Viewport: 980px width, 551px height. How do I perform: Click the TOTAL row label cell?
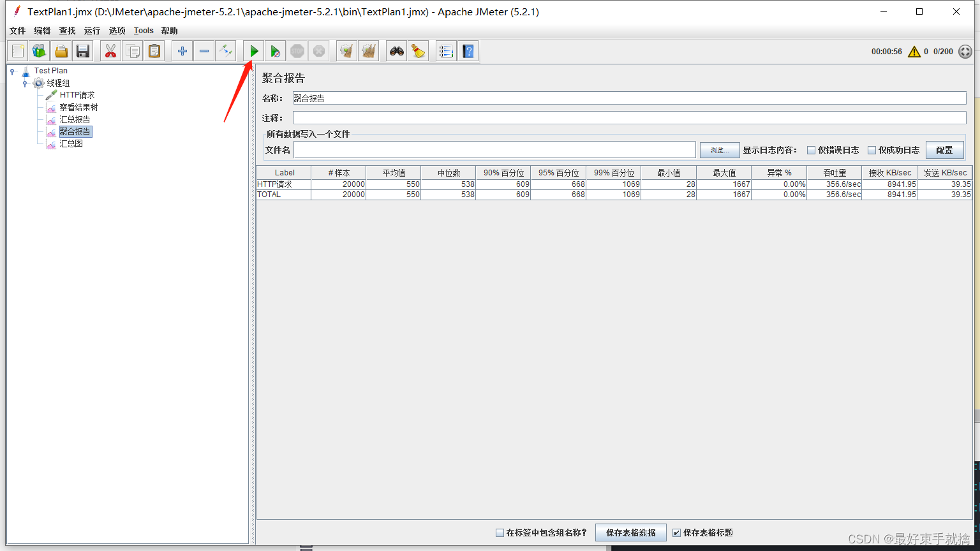click(x=284, y=195)
